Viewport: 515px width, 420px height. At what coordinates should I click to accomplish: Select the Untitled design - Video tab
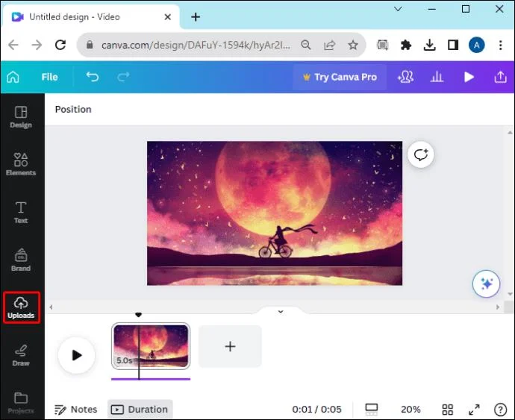tap(90, 16)
